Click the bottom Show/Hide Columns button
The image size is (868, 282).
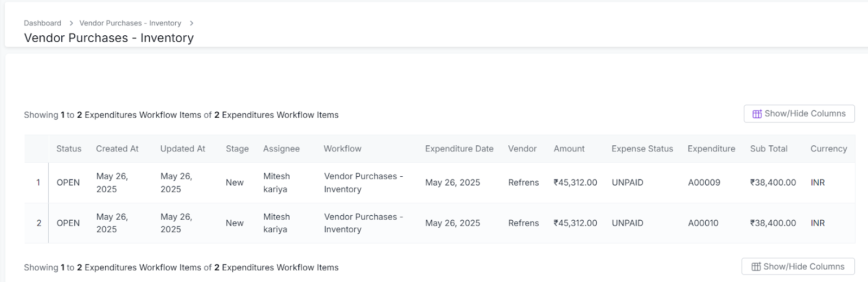[x=798, y=267]
